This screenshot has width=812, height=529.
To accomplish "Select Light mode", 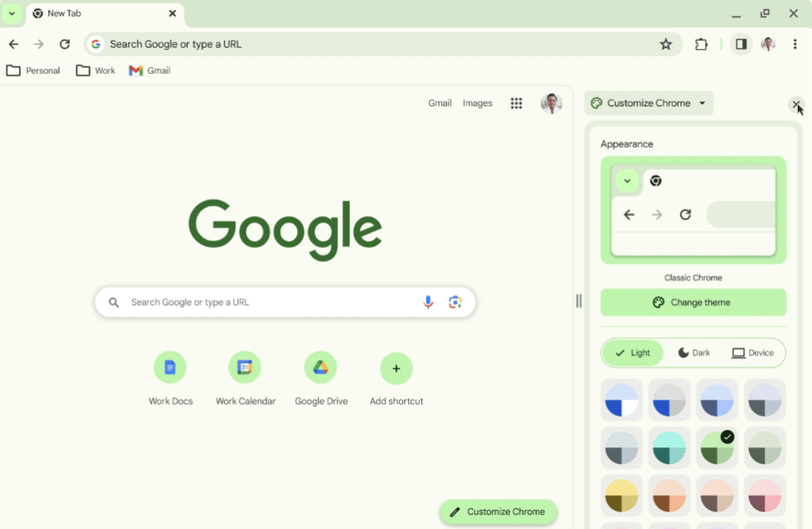I will 633,353.
